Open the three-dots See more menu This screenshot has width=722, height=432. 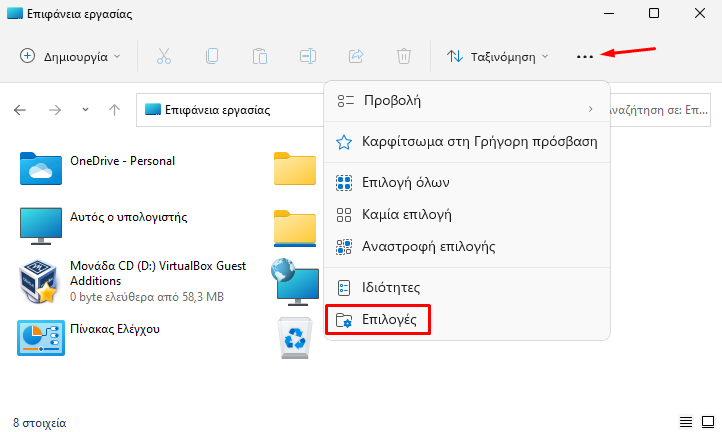coord(585,57)
